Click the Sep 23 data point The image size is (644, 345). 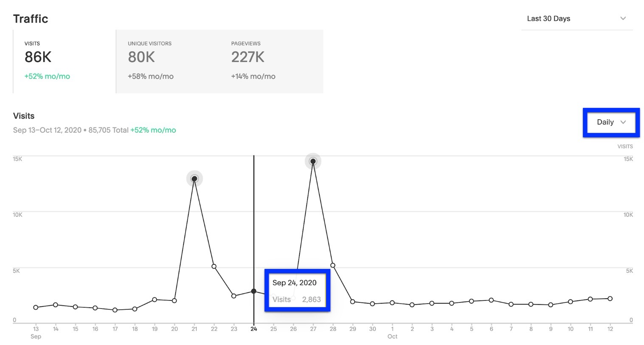(234, 296)
